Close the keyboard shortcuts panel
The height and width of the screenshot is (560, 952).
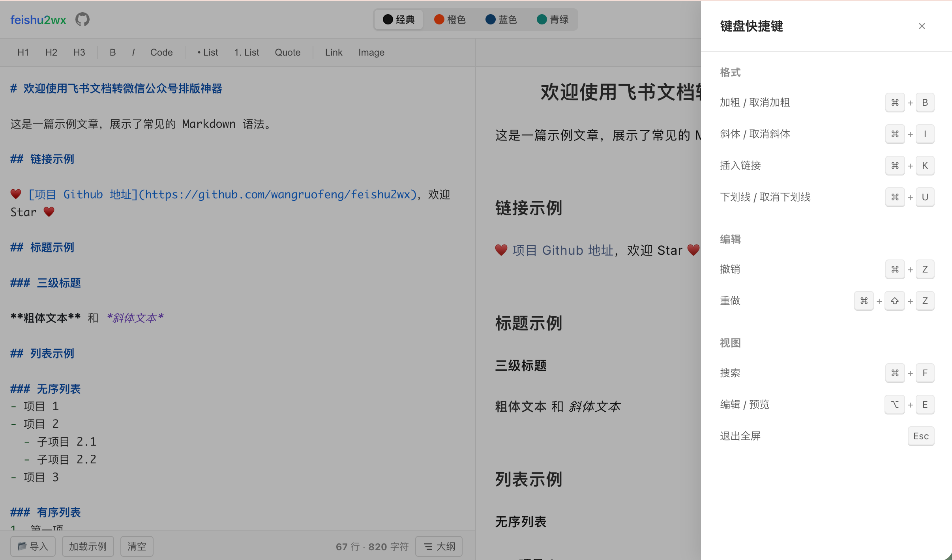(922, 26)
